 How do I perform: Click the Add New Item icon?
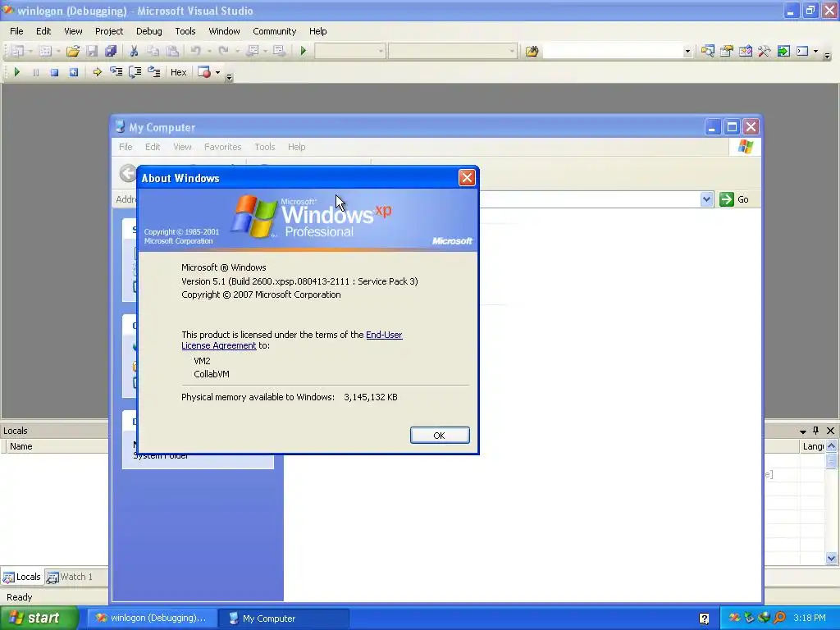coord(46,51)
